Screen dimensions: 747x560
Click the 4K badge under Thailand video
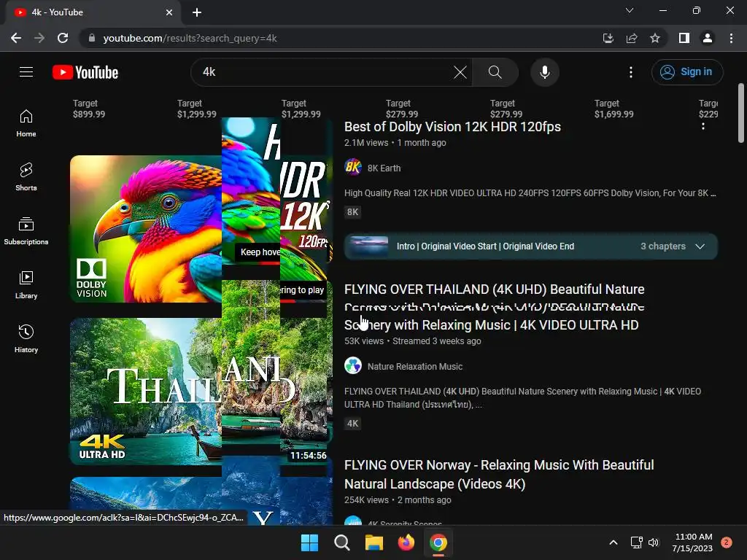(x=352, y=424)
